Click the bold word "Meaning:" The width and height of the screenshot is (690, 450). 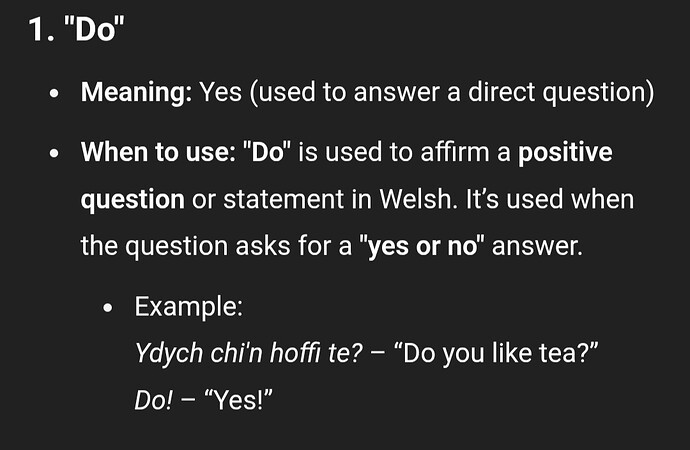[136, 92]
